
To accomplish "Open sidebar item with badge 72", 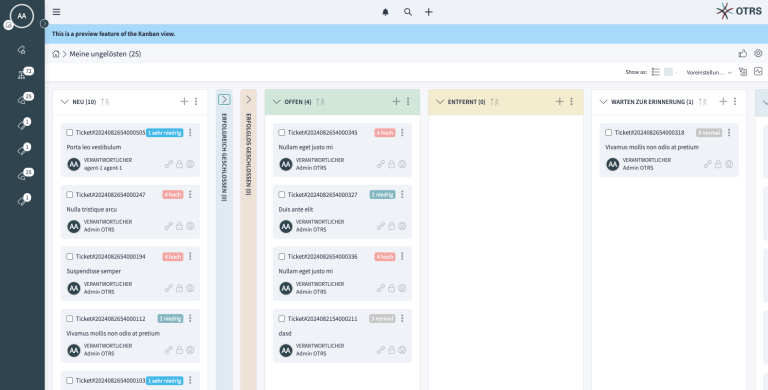I will (24, 74).
